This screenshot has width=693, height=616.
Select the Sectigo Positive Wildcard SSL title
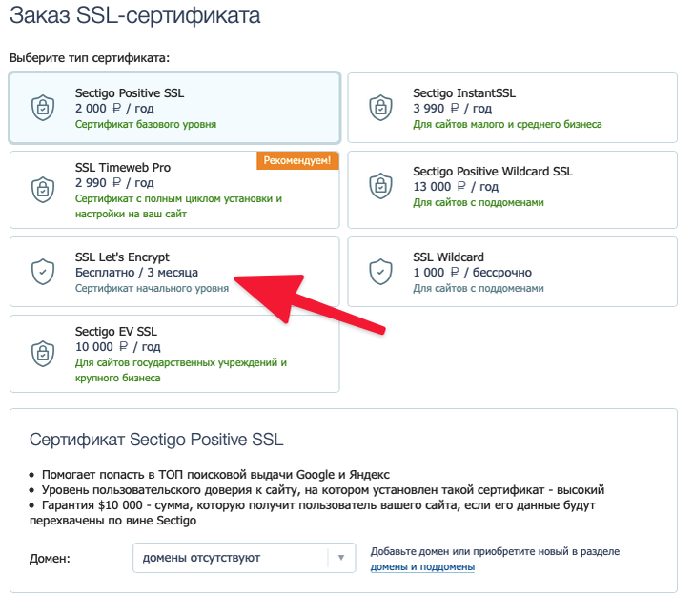tap(493, 172)
